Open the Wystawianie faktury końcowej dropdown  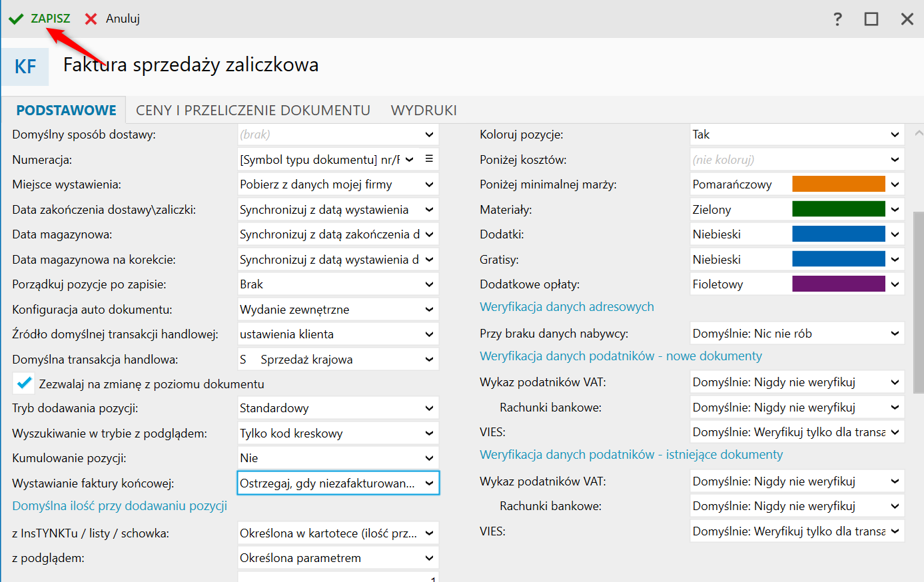click(429, 483)
